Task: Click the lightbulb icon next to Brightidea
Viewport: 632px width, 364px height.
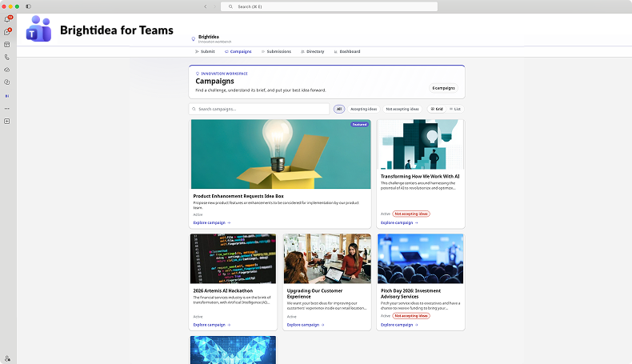Action: 193,39
